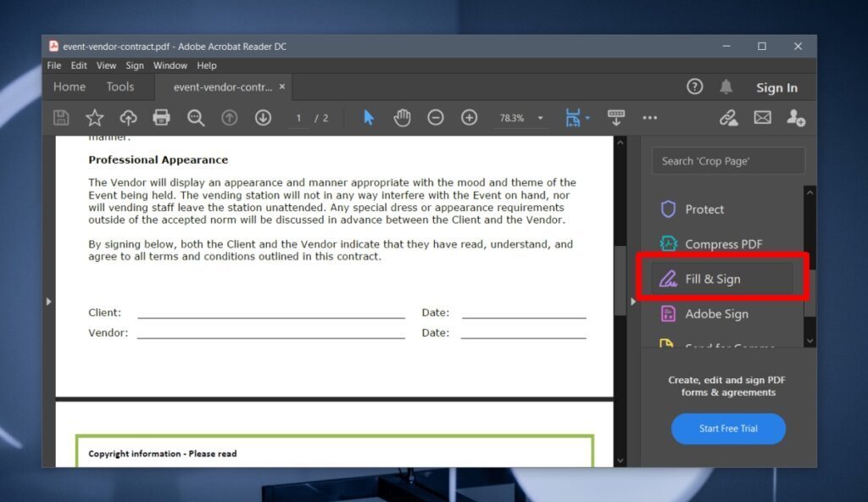This screenshot has height=502, width=868.
Task: Open the Sign menu
Action: [x=135, y=65]
